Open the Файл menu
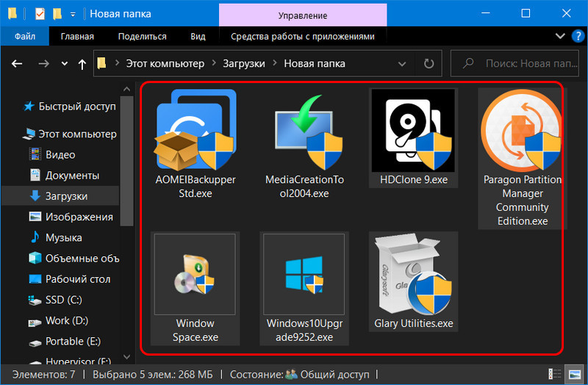Viewport: 588px width, 385px height. click(x=25, y=36)
